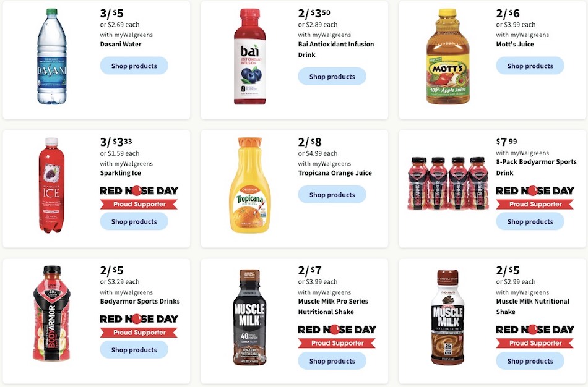588x387 pixels.
Task: Click the Red Nose Day logo on 8-Pack Bodyarmor
Action: (x=535, y=197)
